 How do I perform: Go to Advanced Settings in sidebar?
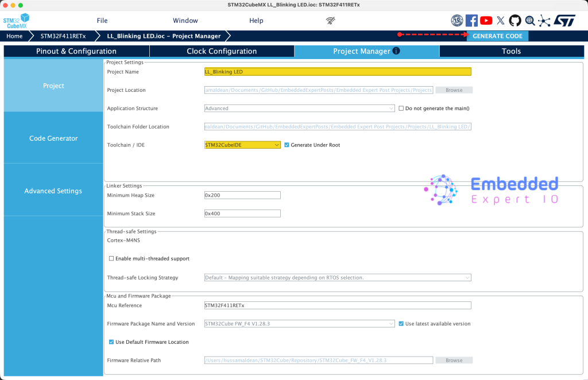coord(53,191)
